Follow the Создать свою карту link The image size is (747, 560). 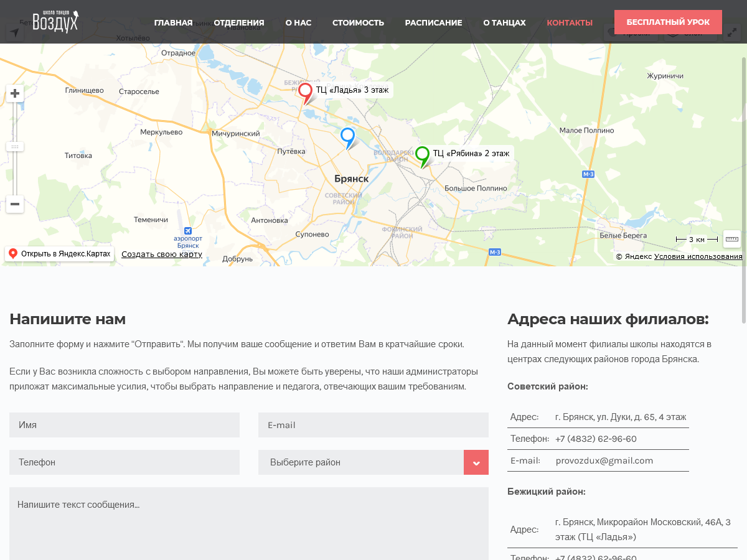[x=162, y=254]
